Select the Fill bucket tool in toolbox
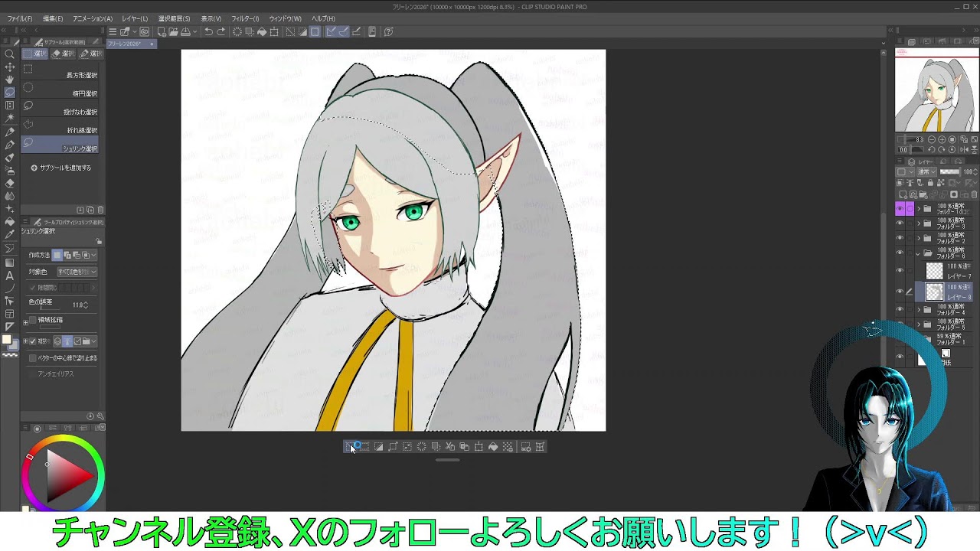This screenshot has width=980, height=551. click(x=9, y=222)
